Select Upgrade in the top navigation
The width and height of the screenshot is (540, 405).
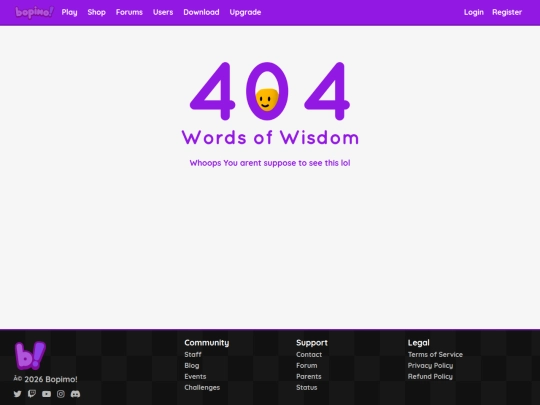pyautogui.click(x=245, y=12)
